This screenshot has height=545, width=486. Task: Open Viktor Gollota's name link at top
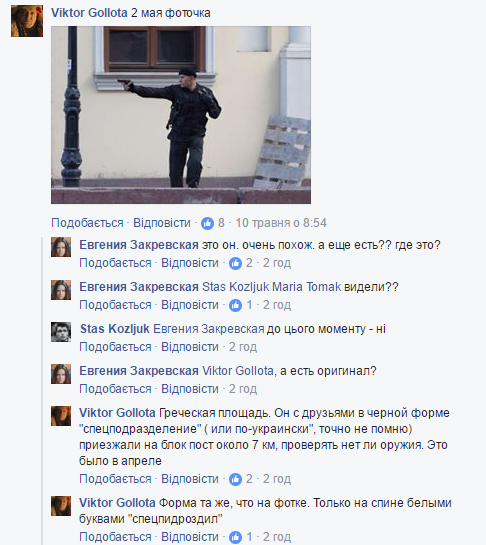click(x=89, y=13)
